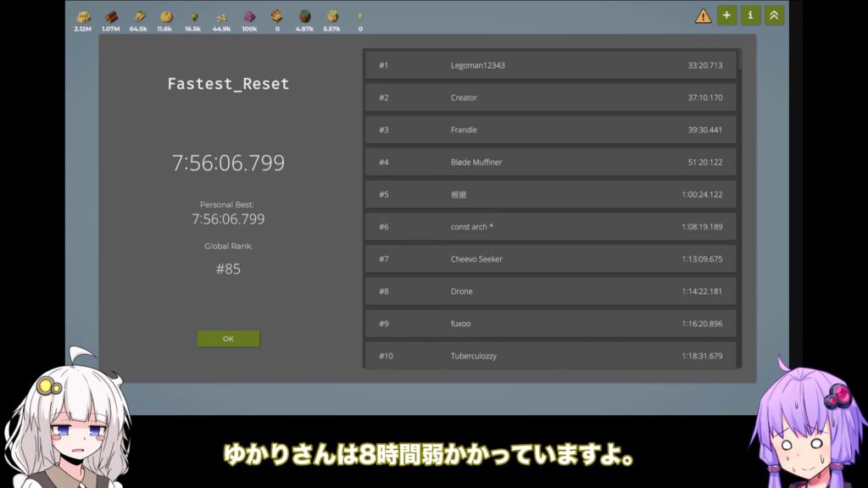Click the purple resource icon showing 100k

point(249,17)
